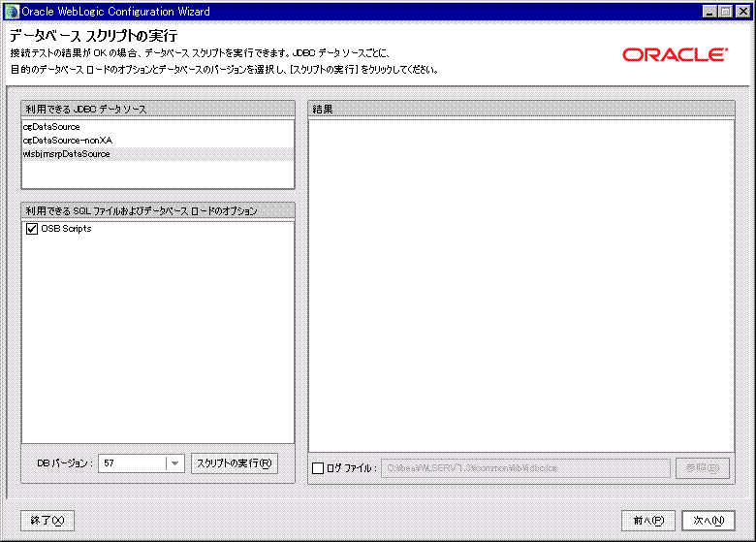Click スクリプトの実行 button
The height and width of the screenshot is (542, 756).
click(x=235, y=463)
